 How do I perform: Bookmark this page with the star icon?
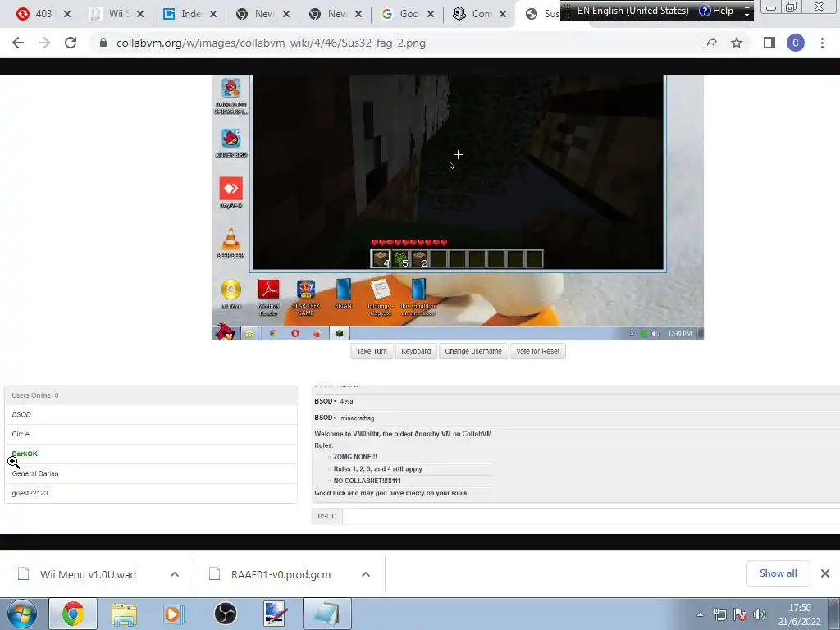tap(737, 43)
